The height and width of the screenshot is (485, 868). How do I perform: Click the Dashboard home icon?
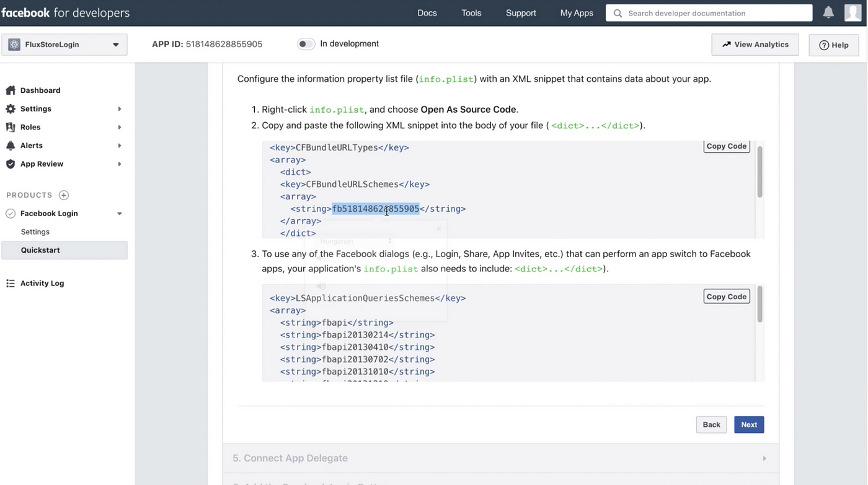point(11,90)
